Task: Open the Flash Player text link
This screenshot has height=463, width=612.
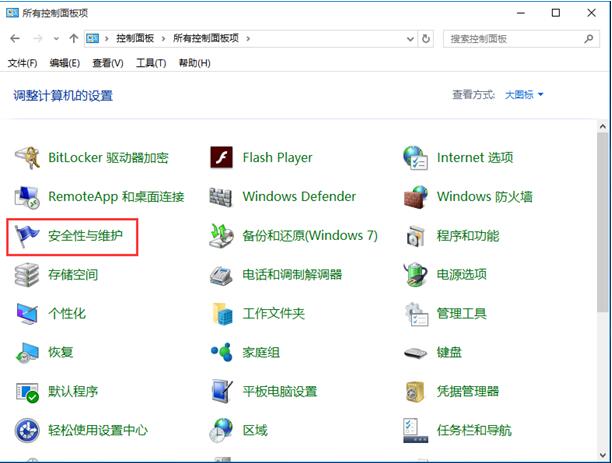Action: [x=277, y=158]
